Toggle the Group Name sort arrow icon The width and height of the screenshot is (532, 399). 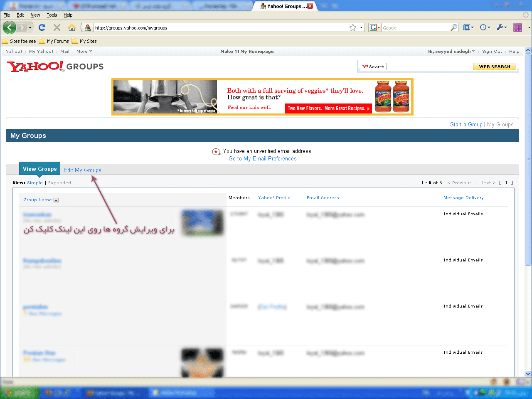coord(56,200)
